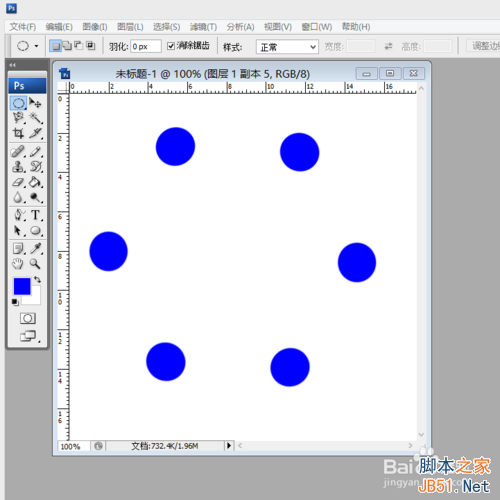This screenshot has width=500, height=500.
Task: Open the 滤镜(T) filter menu
Action: click(x=203, y=27)
